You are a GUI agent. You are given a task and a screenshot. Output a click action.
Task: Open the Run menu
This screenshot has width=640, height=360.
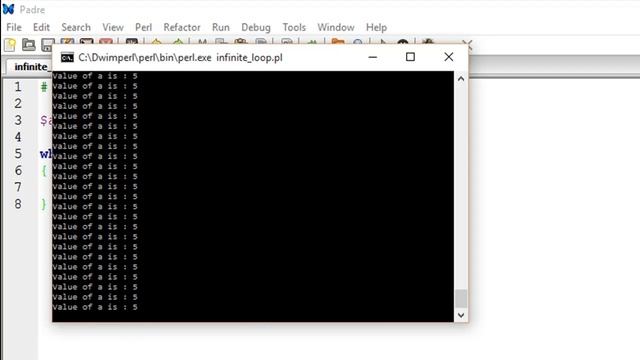(221, 27)
